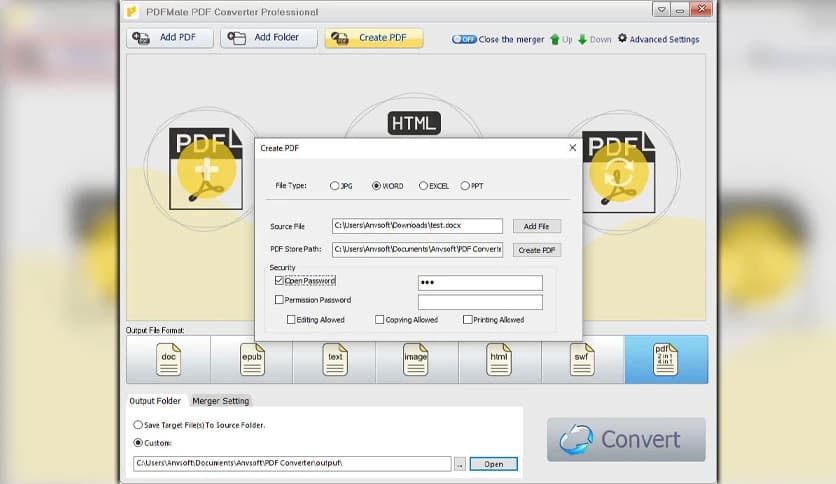Select JPG file type radio button
The width and height of the screenshot is (836, 484).
334,185
